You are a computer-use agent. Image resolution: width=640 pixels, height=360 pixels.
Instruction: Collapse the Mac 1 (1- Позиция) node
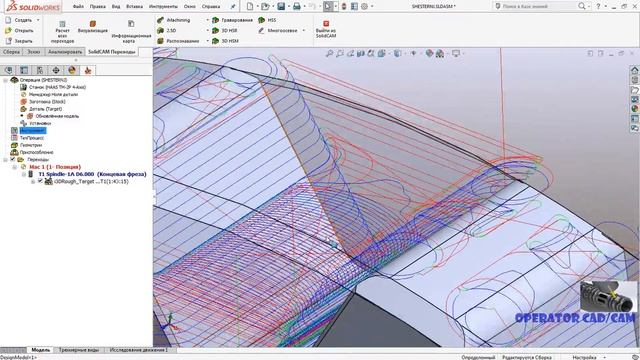click(x=15, y=167)
